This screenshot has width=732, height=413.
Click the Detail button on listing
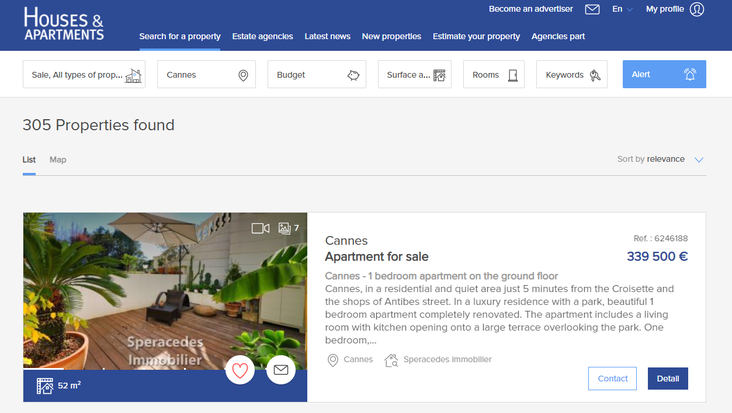[668, 378]
